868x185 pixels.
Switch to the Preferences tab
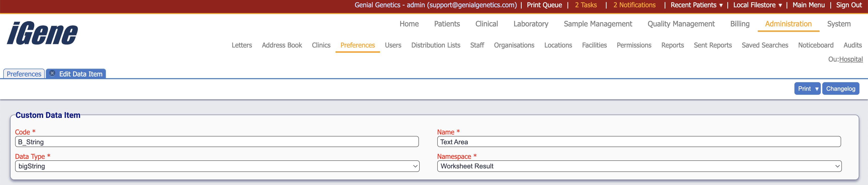point(24,74)
